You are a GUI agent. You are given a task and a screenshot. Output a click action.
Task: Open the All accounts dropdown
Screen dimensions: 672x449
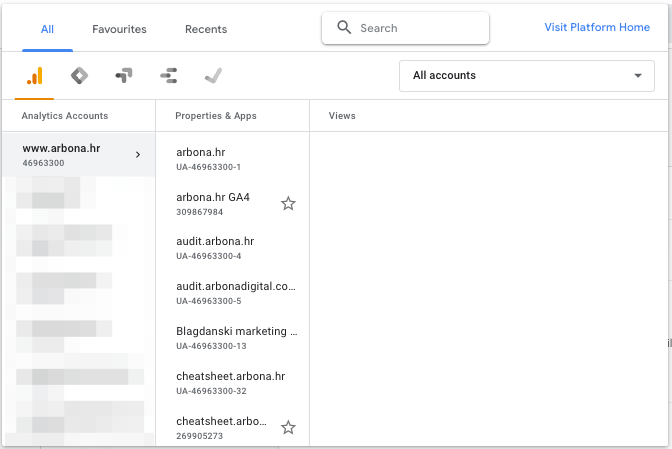527,76
